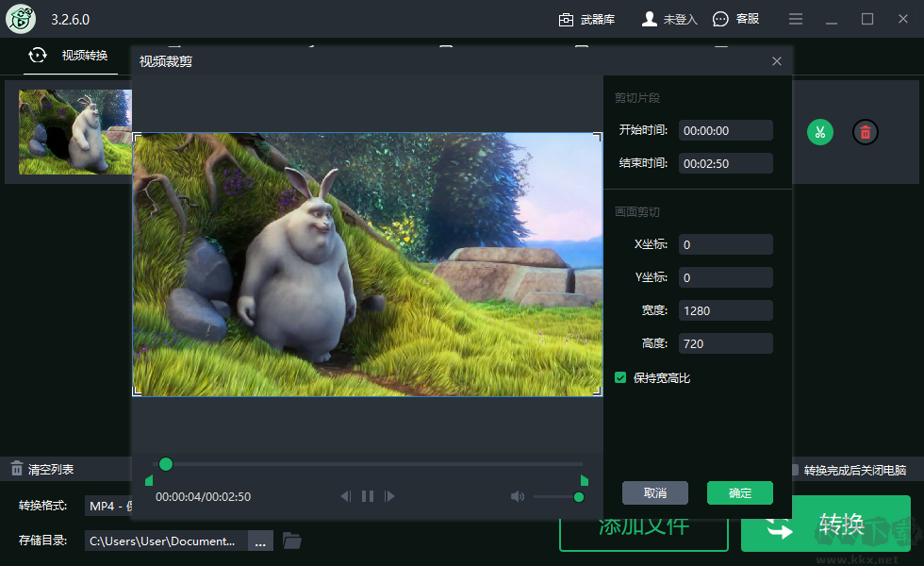Click the left trim start marker
The height and width of the screenshot is (566, 924).
tap(149, 480)
